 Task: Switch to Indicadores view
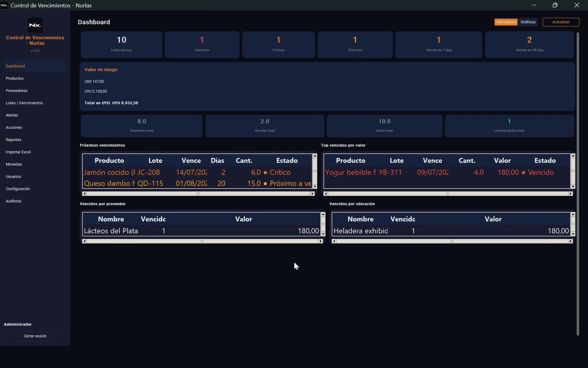pos(506,22)
